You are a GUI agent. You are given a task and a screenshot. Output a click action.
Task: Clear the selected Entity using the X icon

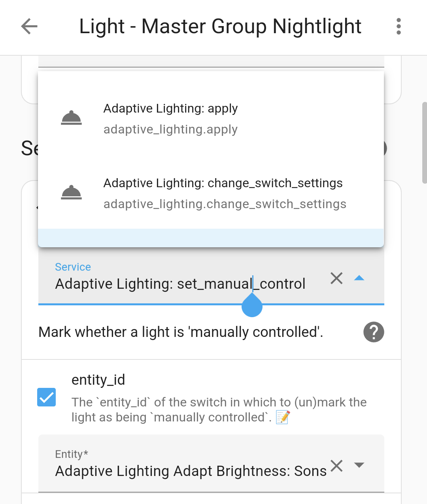coord(336,466)
